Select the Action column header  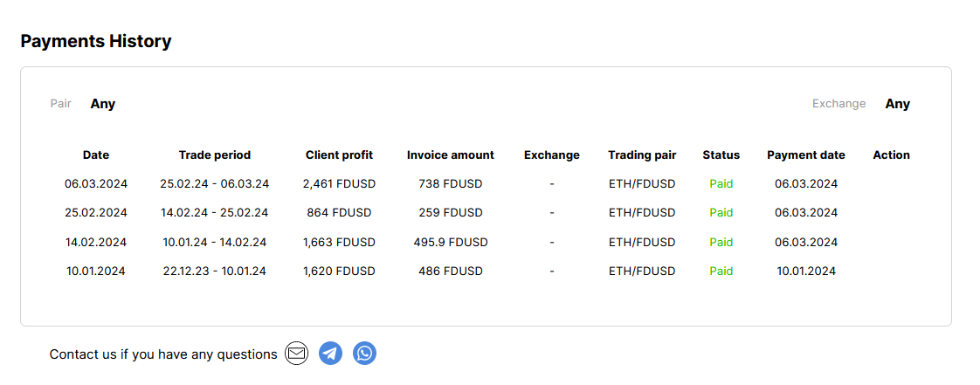point(891,155)
